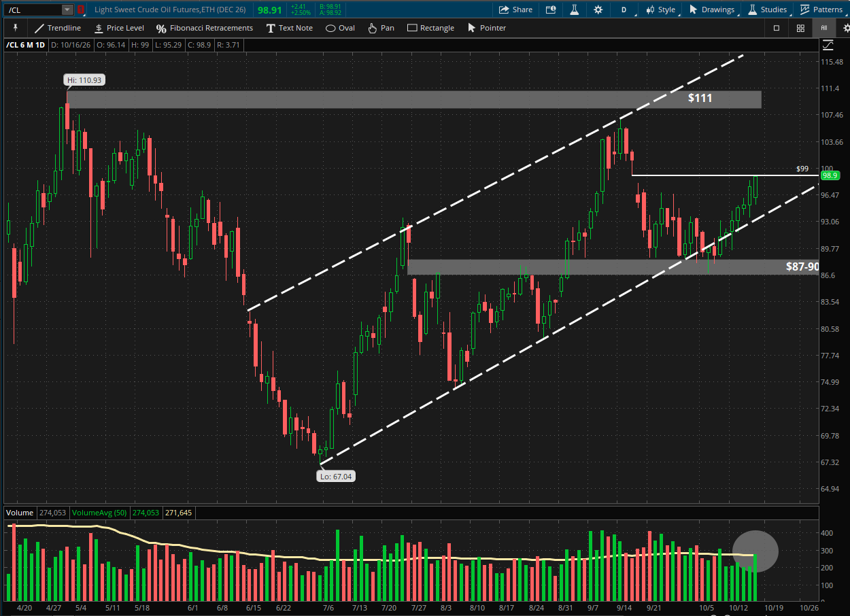Click flask icon next to Share

575,10
